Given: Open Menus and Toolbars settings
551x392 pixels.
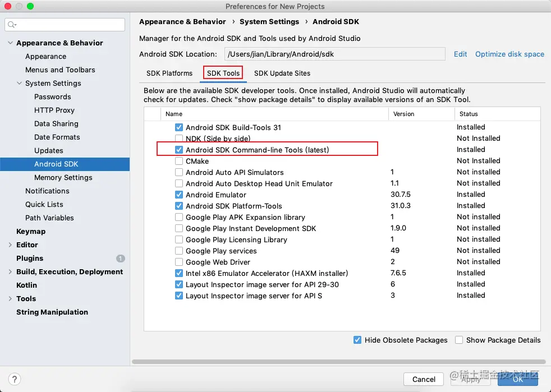Looking at the screenshot, I should coord(60,70).
